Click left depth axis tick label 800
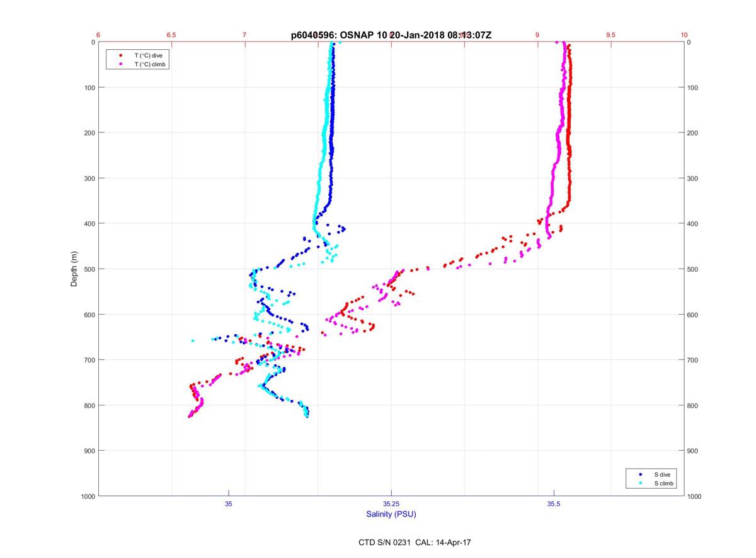 (89, 405)
